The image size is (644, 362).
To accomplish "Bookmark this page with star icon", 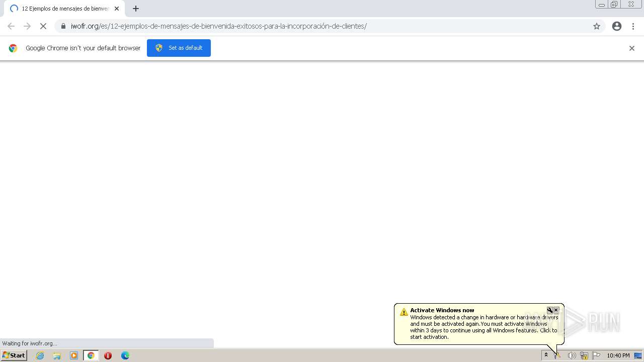I will click(x=597, y=26).
